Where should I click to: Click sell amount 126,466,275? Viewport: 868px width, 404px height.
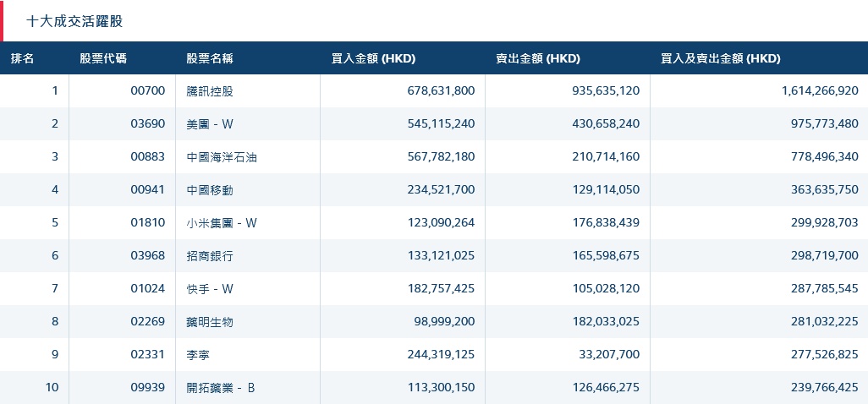tap(606, 388)
